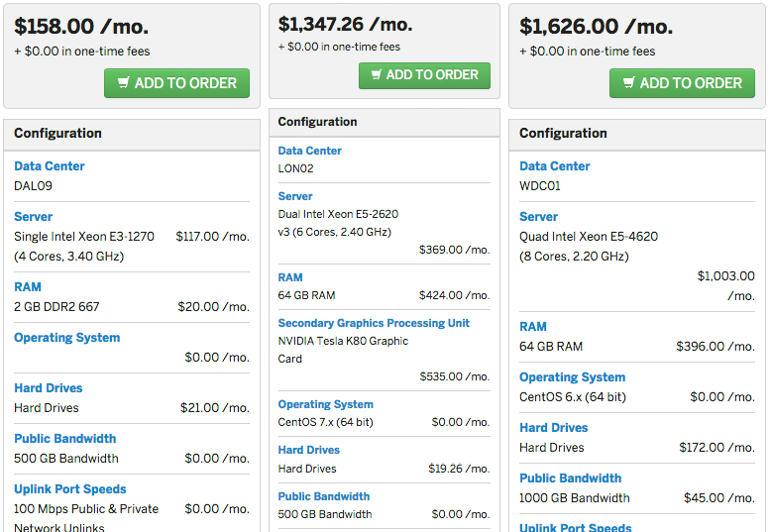Click the Hard Drives link priced $19.26

(x=310, y=451)
